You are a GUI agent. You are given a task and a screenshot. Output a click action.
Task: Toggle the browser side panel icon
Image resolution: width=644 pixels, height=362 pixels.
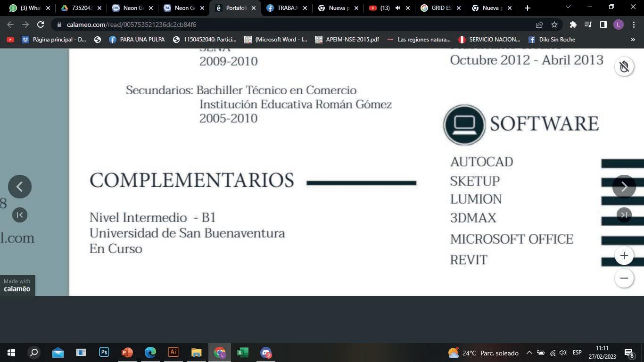point(603,25)
